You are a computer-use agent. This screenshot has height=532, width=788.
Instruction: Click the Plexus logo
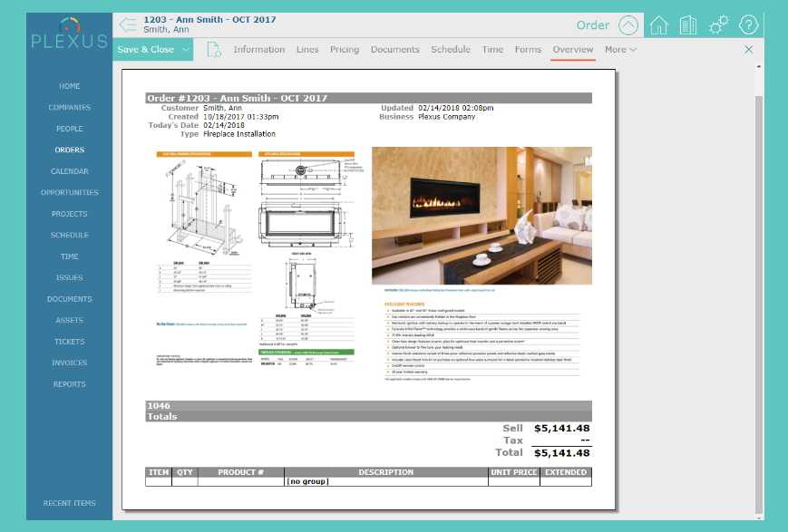tap(69, 34)
